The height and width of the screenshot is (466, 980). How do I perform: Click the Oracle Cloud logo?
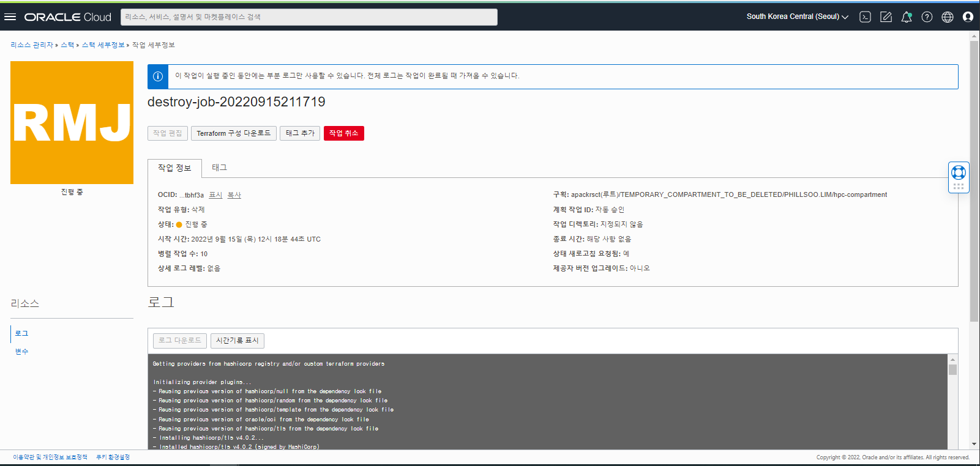click(67, 17)
